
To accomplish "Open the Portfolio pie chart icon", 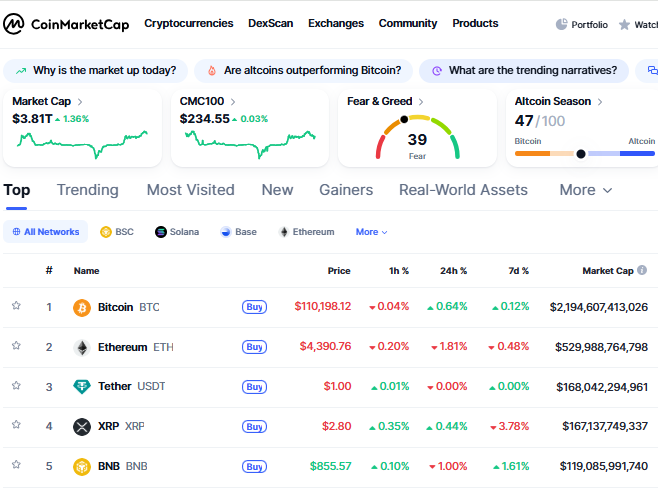I will 561,24.
